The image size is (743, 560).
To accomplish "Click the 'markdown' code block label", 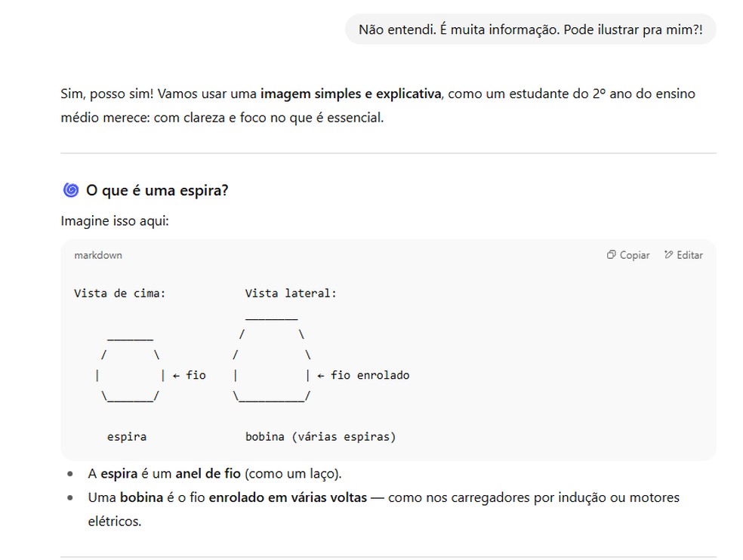I will (98, 255).
